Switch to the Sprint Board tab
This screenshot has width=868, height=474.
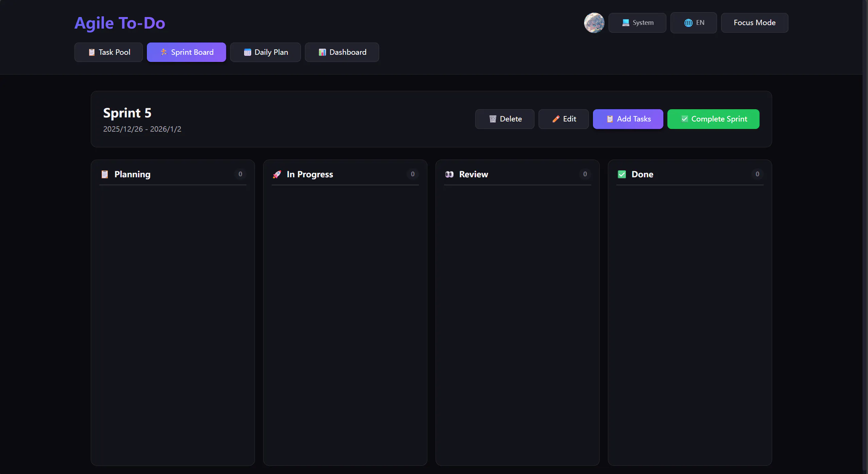coord(186,52)
